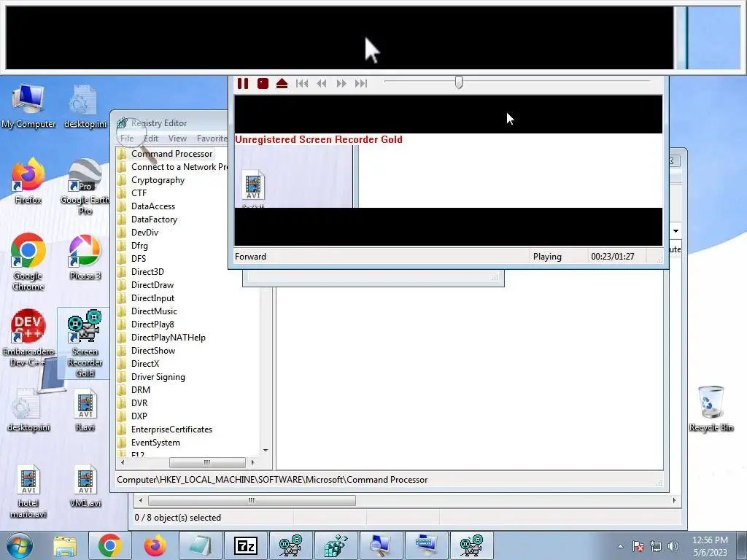Click the registry tree horizontal scrollbar thumb
This screenshot has height=560, width=747.
coord(207,462)
